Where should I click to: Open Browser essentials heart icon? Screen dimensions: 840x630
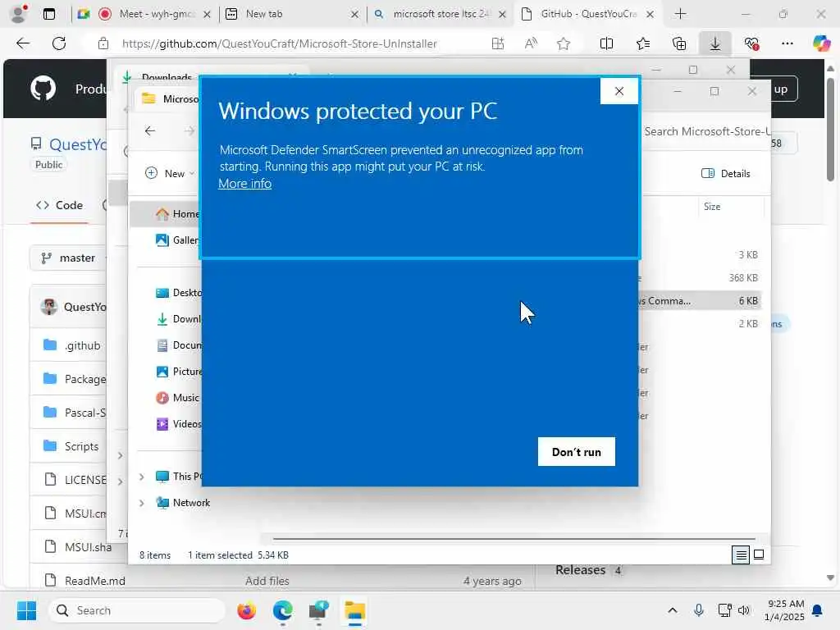coord(751,43)
